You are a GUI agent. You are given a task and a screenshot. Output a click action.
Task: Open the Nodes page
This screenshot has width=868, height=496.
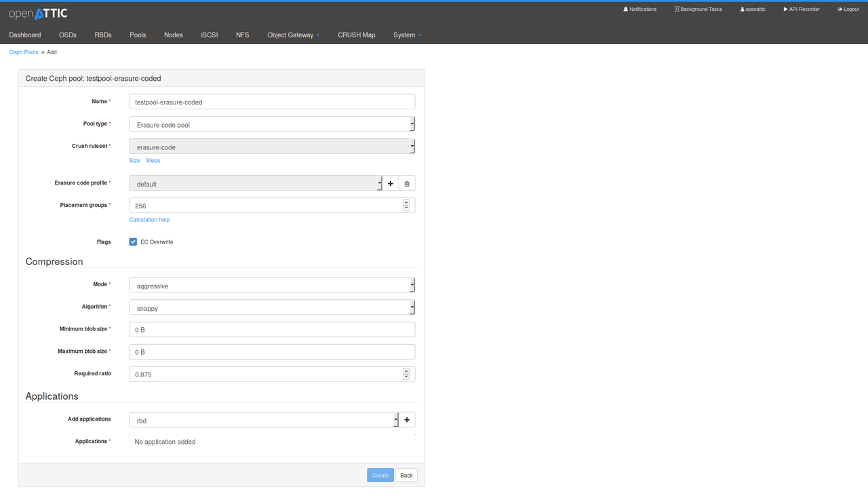pyautogui.click(x=174, y=35)
